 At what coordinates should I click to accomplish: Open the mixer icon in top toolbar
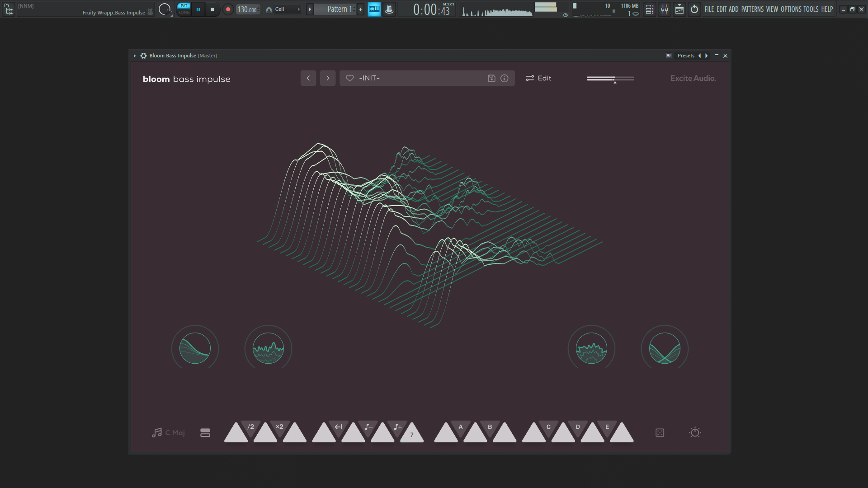pos(664,9)
